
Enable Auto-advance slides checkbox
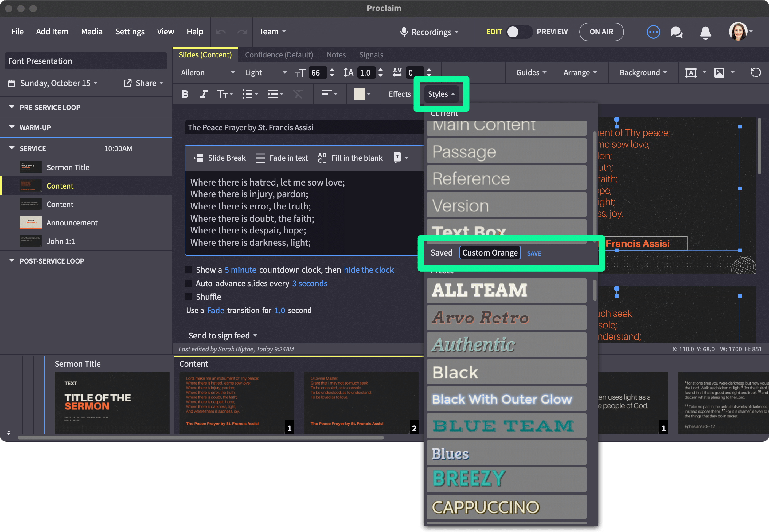(x=189, y=283)
